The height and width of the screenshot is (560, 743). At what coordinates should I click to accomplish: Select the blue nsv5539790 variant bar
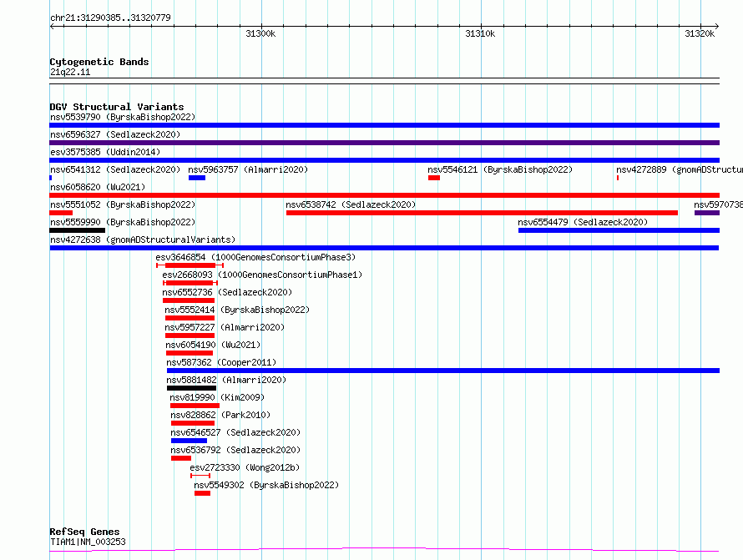(x=384, y=125)
